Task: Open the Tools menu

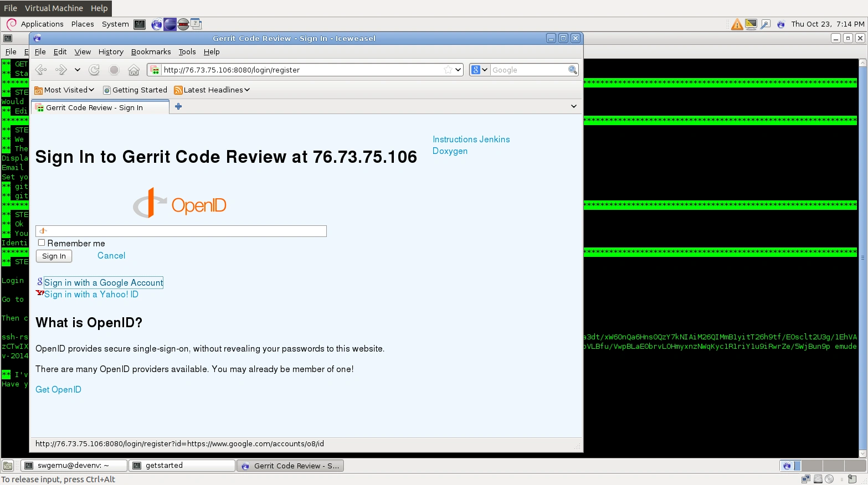Action: coord(187,51)
